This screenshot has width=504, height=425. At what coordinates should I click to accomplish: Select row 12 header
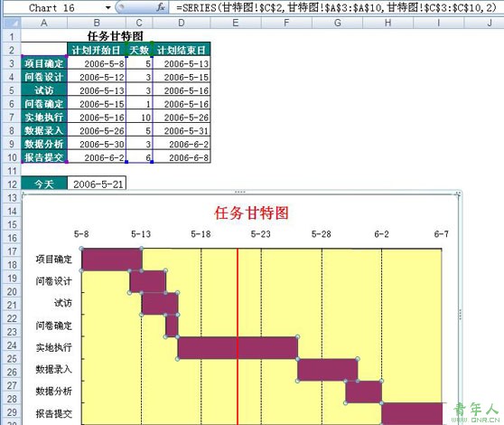pyautogui.click(x=12, y=184)
